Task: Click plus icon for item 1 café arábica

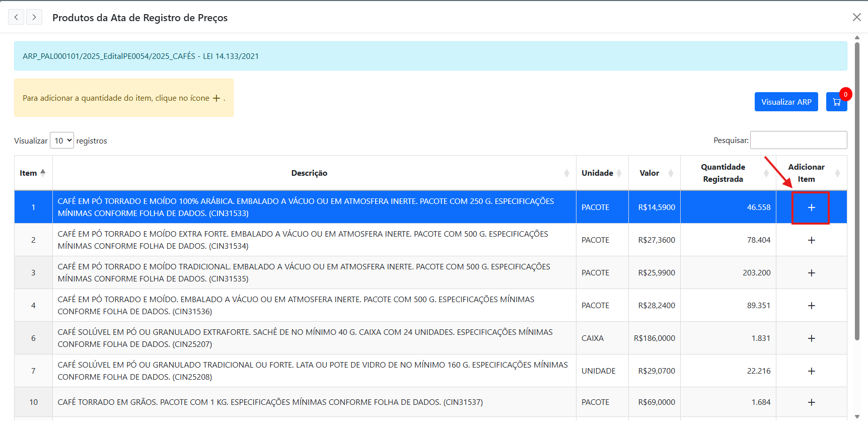Action: click(811, 207)
